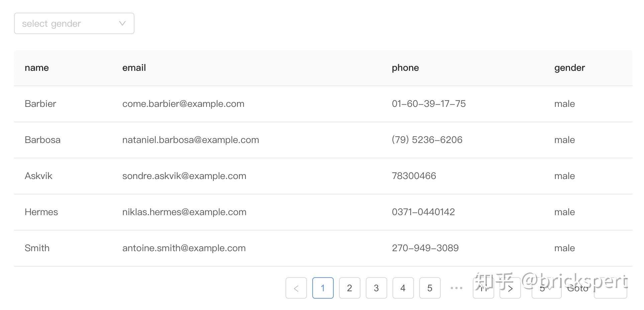
Task: Click the chevron arrow in gender selector
Action: click(x=122, y=23)
